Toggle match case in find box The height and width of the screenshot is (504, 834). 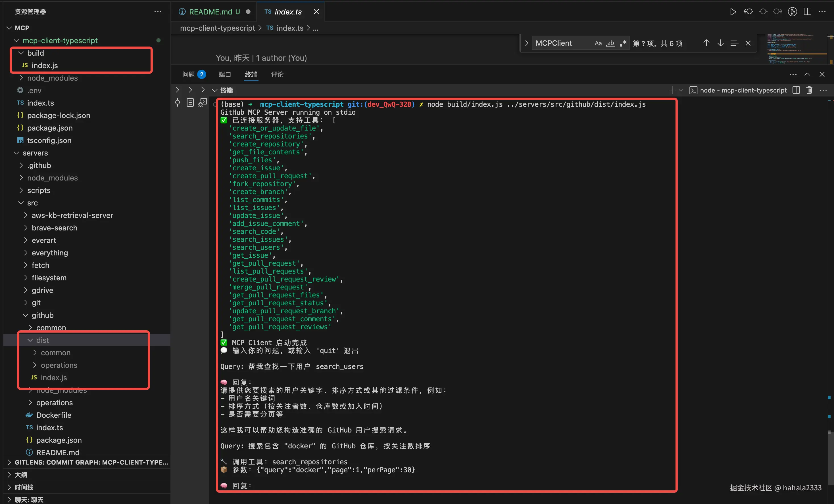(598, 43)
